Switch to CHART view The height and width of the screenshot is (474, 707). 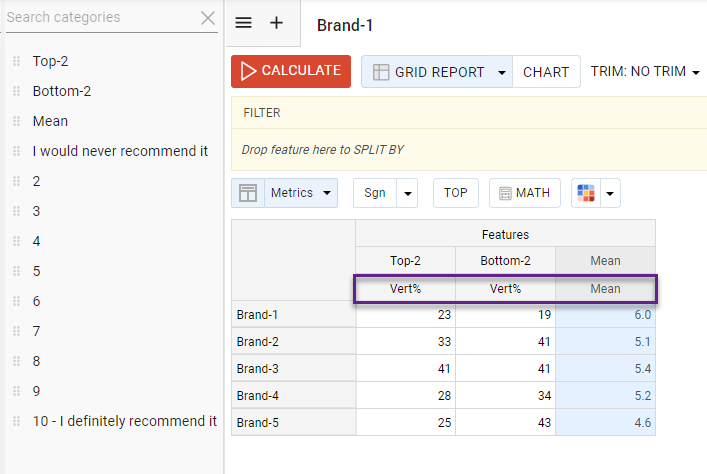546,72
